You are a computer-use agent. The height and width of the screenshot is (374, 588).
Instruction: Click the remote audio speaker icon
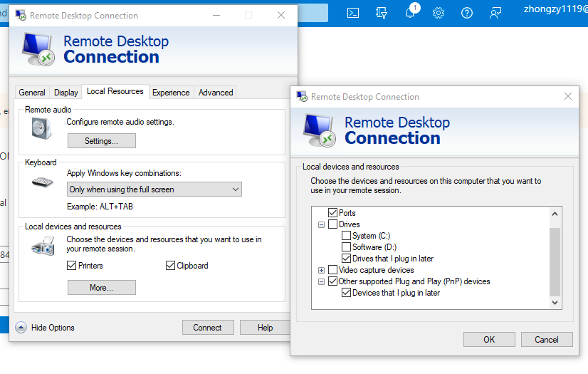41,128
